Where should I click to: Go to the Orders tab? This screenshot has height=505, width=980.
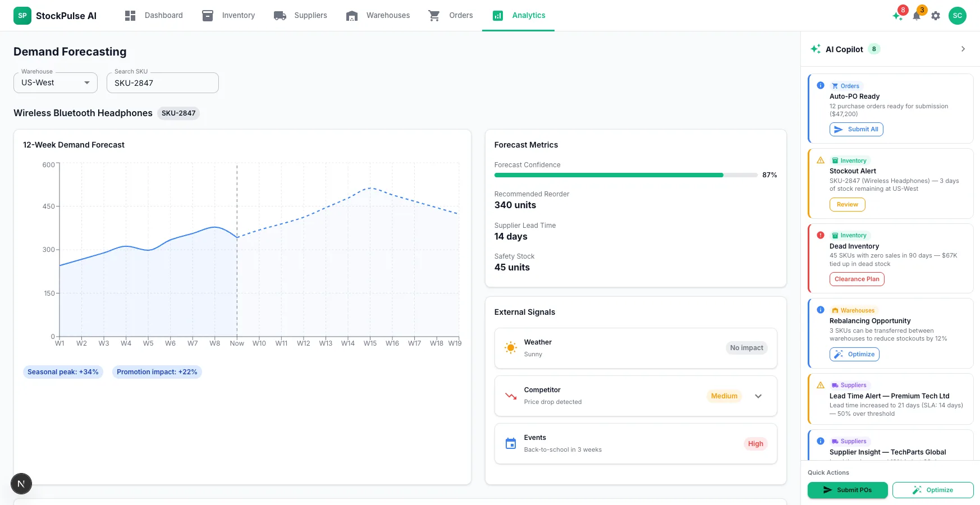tap(451, 16)
